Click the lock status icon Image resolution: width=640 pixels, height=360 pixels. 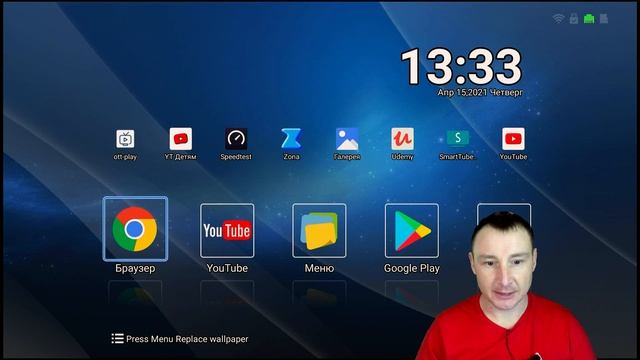coord(574,18)
